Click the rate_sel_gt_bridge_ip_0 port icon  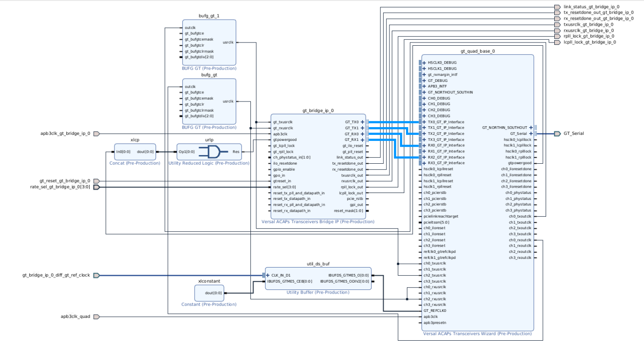pos(96,188)
